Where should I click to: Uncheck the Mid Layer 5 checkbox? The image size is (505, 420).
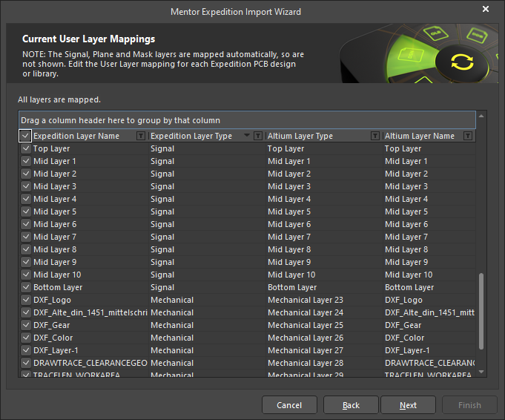26,211
